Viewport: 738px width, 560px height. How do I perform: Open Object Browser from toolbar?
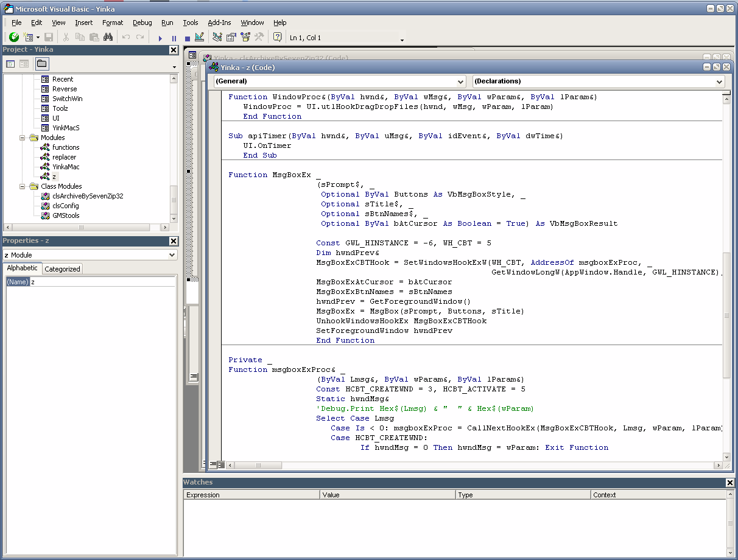coord(245,38)
